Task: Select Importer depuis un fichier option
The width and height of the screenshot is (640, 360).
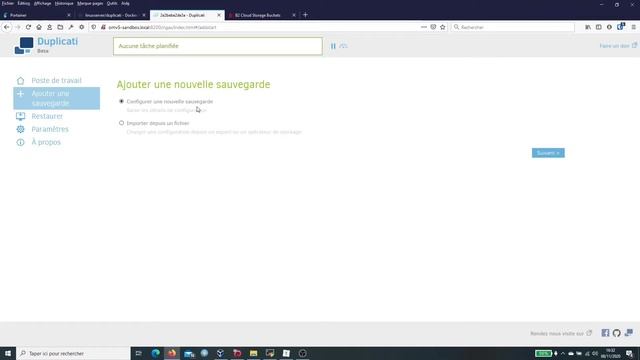Action: [x=121, y=123]
